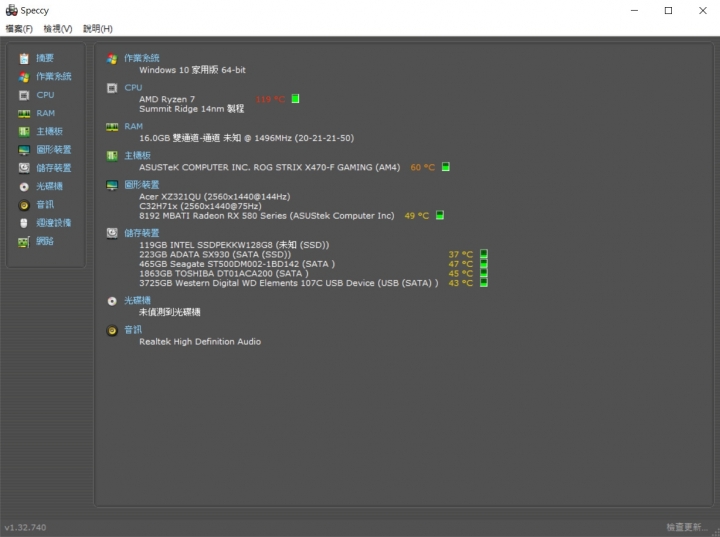720x537 pixels.
Task: Open the CPU heading link in summary
Action: (133, 88)
